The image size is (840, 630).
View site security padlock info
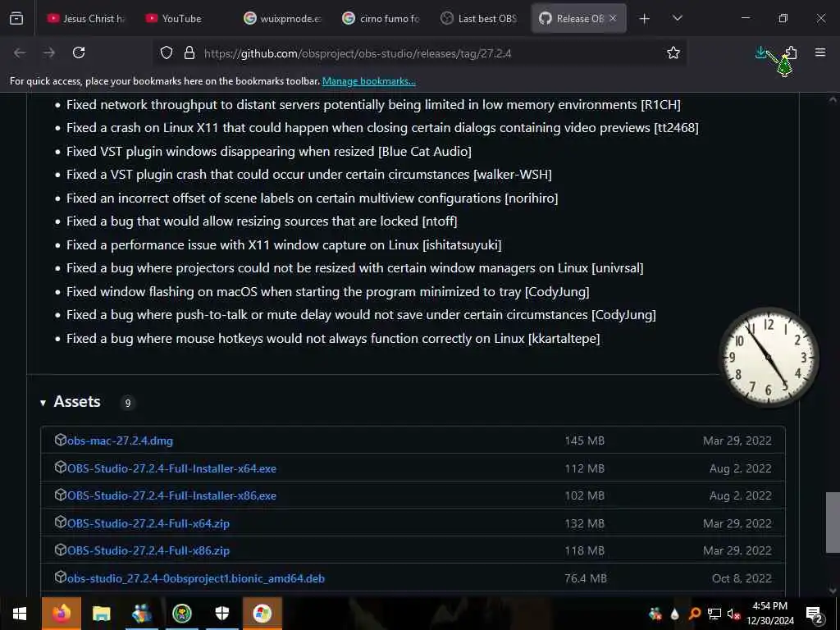pyautogui.click(x=189, y=53)
